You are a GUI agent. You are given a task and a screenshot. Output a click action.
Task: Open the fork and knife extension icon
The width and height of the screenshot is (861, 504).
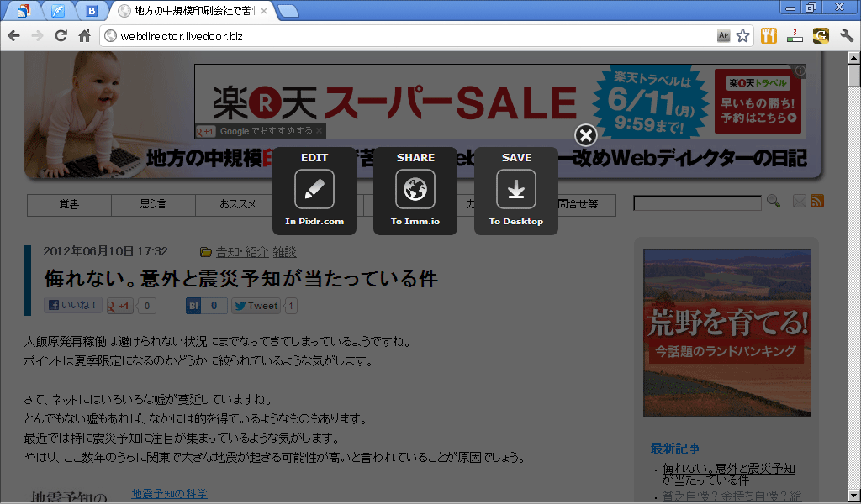[769, 36]
